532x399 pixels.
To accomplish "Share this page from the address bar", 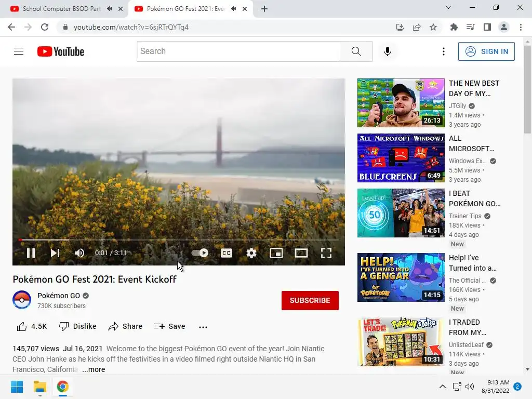I will tap(417, 27).
